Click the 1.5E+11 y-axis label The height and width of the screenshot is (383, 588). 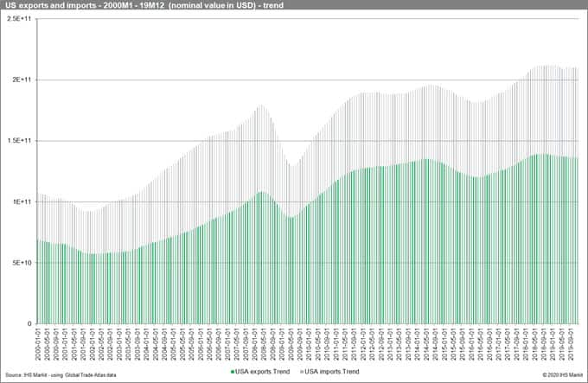coord(19,141)
